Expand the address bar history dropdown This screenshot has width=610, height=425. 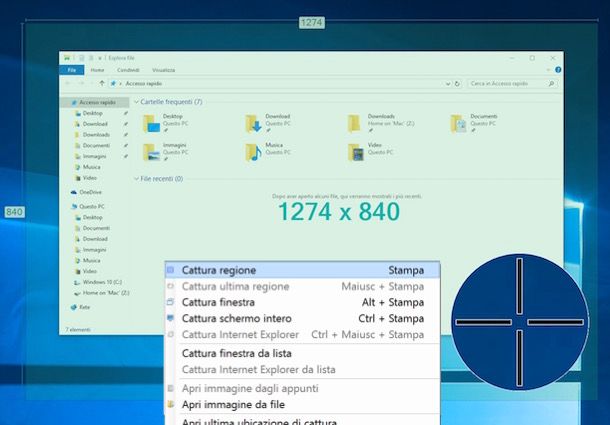(x=447, y=84)
